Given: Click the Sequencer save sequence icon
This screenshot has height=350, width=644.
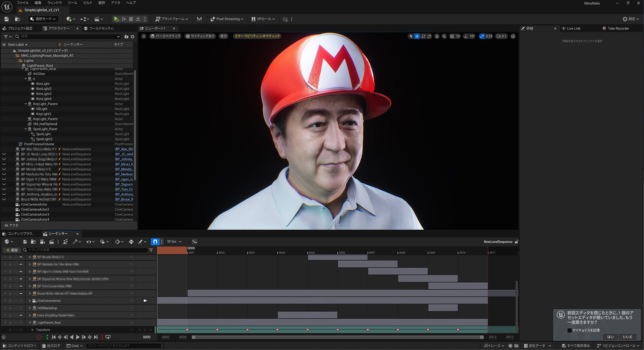Looking at the screenshot, I should pyautogui.click(x=25, y=242).
